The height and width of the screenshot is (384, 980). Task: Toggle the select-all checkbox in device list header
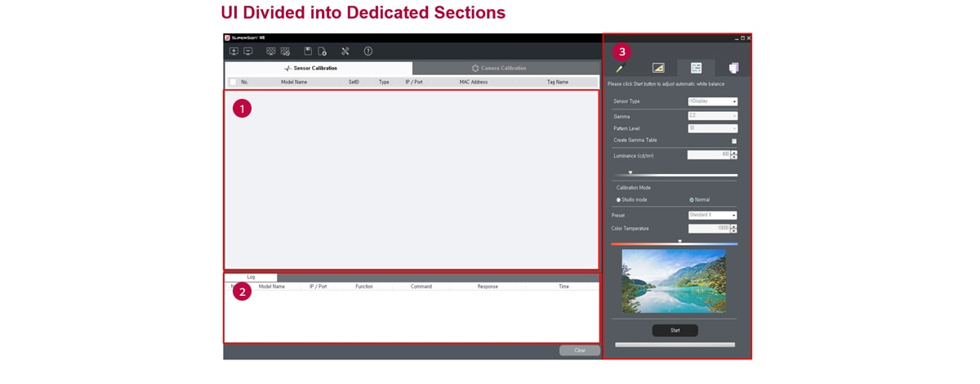pyautogui.click(x=233, y=83)
